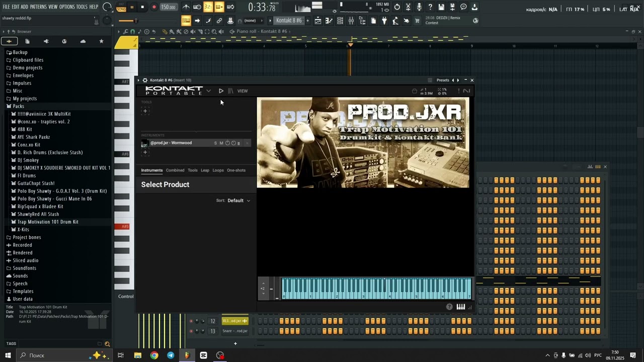Click the tempo field 150.000

pyautogui.click(x=169, y=7)
